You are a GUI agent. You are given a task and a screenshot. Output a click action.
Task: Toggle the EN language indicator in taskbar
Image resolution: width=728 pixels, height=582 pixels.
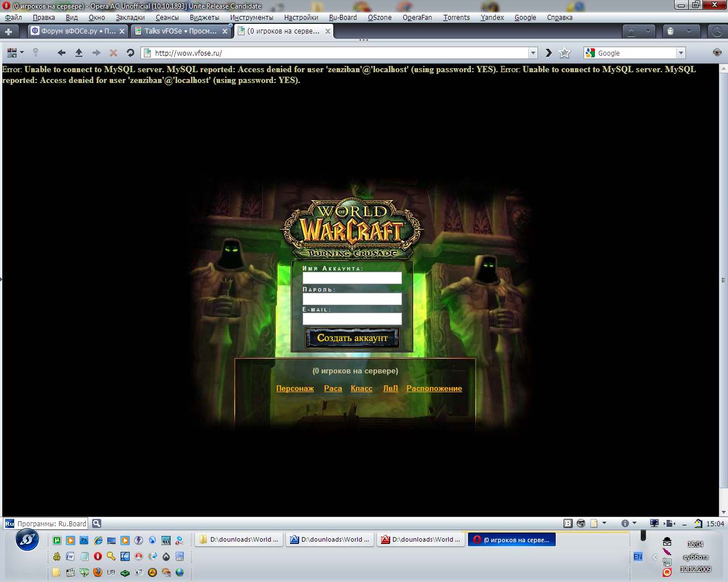[638, 556]
